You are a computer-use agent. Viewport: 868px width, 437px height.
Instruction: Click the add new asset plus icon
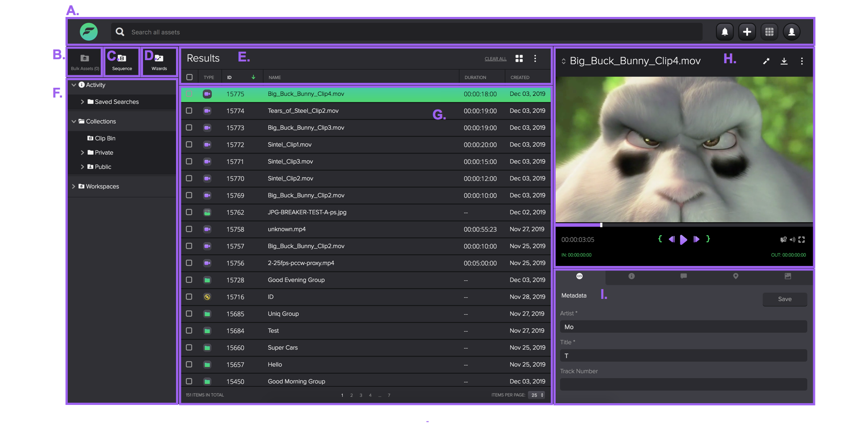[x=747, y=32]
